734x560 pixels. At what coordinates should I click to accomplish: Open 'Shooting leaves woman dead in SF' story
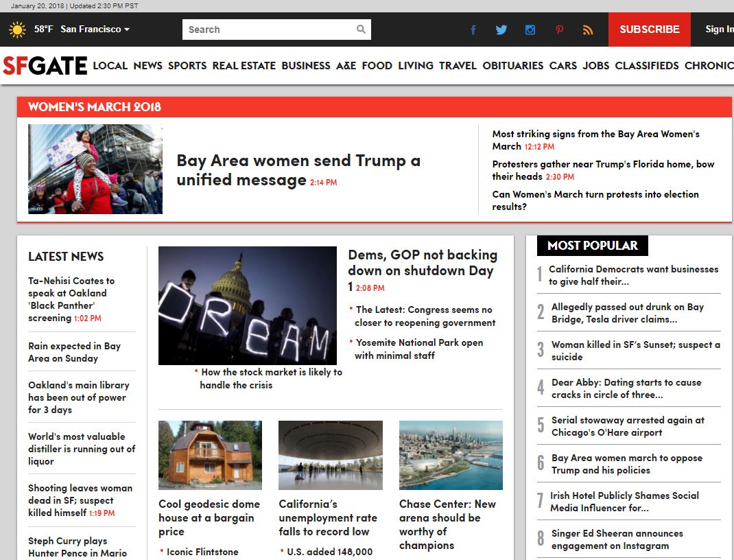click(80, 500)
